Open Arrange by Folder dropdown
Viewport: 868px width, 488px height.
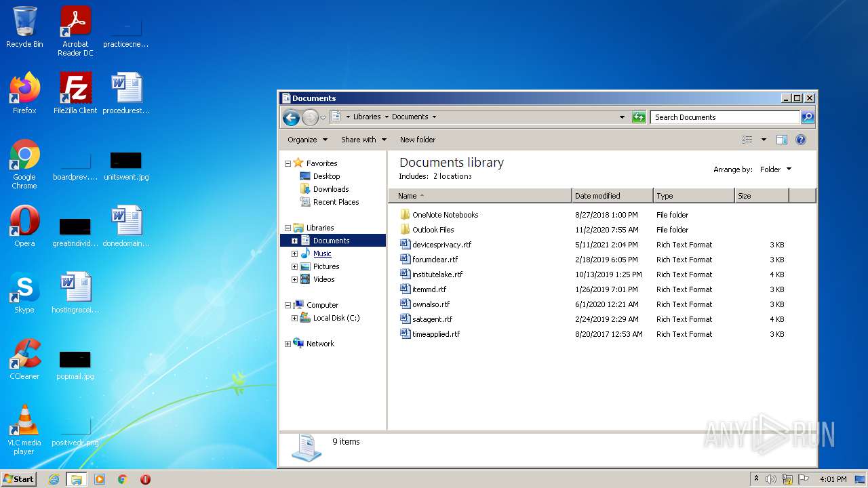(776, 169)
